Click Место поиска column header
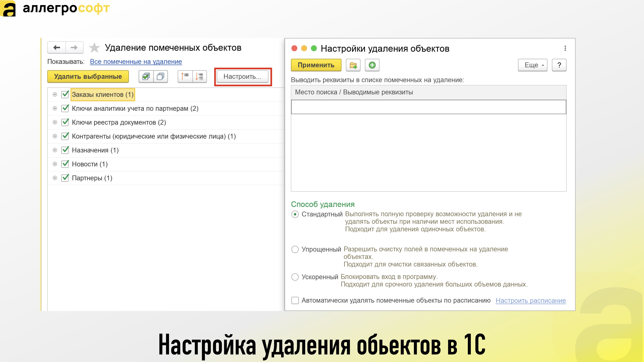The image size is (644, 362). 429,92
